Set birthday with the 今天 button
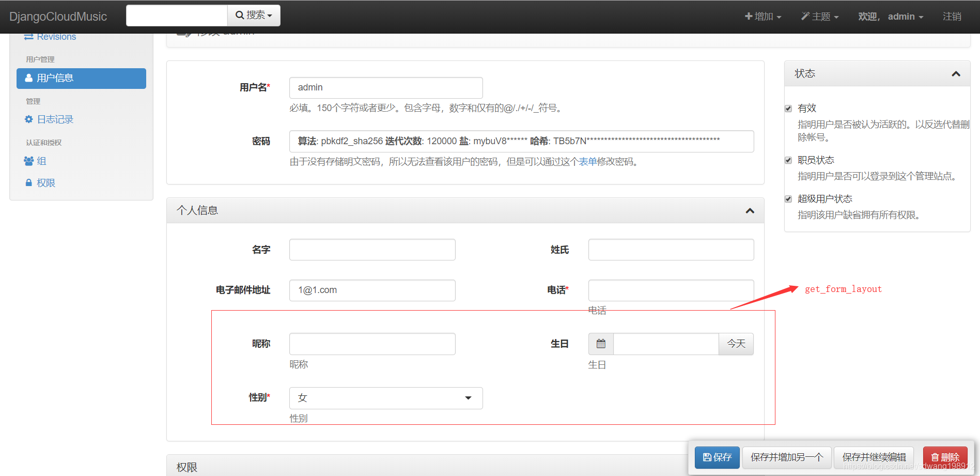The height and width of the screenshot is (476, 980). [736, 344]
